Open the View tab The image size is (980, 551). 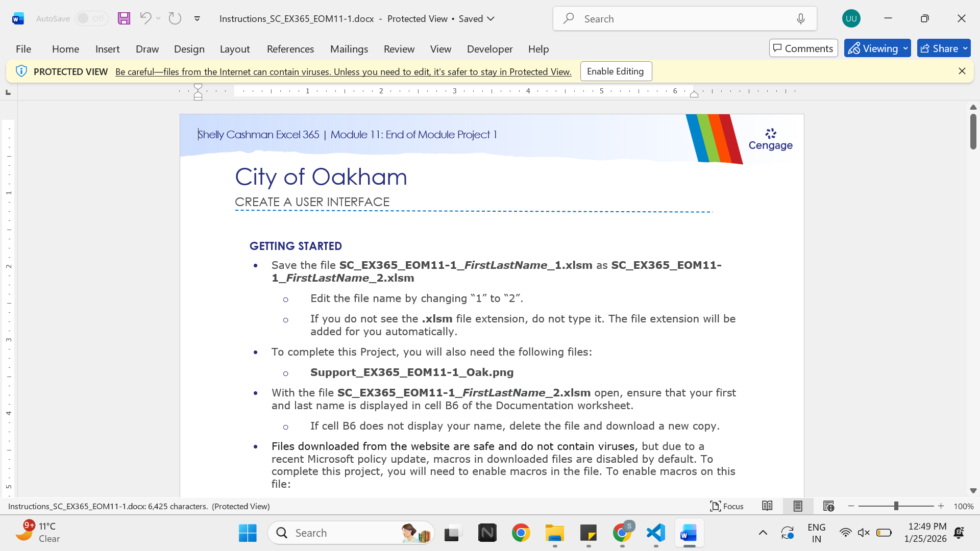(x=440, y=49)
